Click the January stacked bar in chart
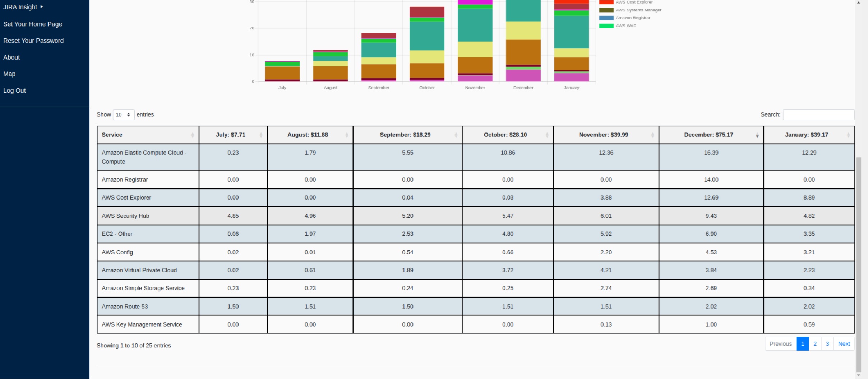This screenshot has height=379, width=868. click(x=572, y=41)
